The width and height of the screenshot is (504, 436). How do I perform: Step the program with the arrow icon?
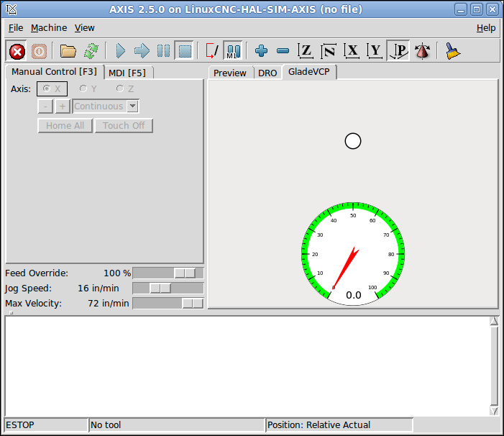pyautogui.click(x=142, y=51)
